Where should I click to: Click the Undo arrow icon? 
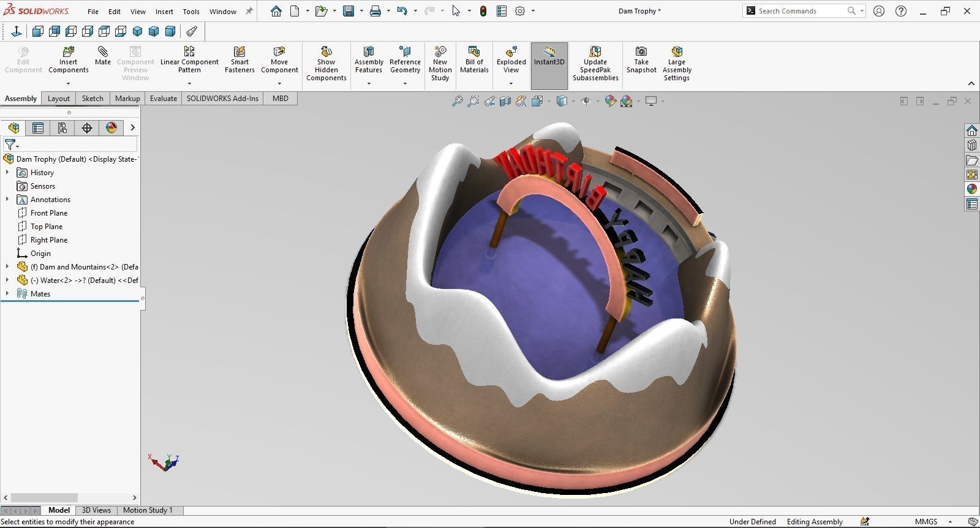402,11
